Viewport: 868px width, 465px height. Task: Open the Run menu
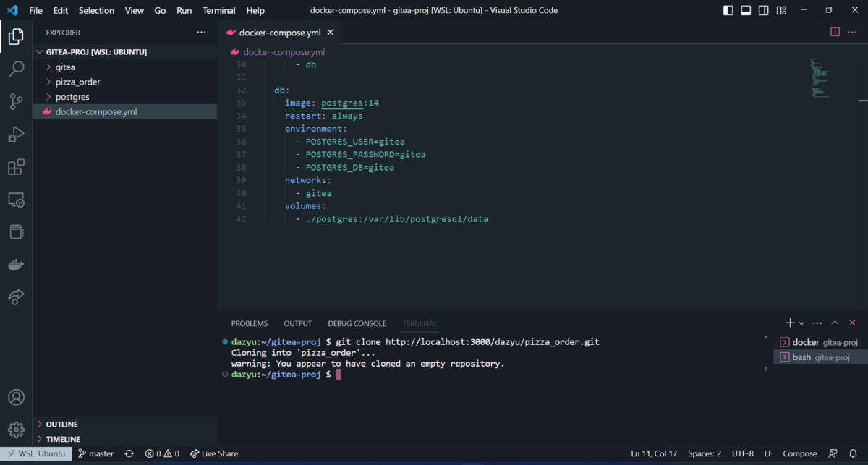tap(184, 10)
